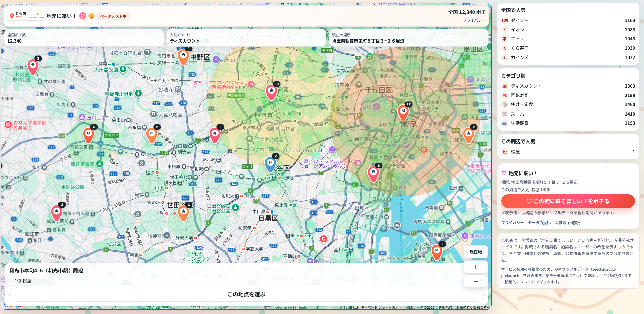This screenshot has height=314, width=644.
Task: Open the データの扱い link
Action: point(539,223)
